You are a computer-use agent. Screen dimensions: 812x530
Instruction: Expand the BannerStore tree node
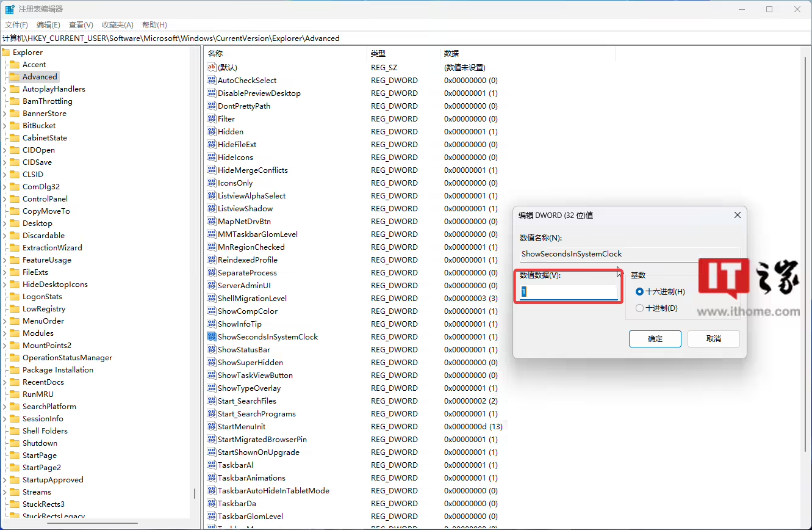pos(5,114)
